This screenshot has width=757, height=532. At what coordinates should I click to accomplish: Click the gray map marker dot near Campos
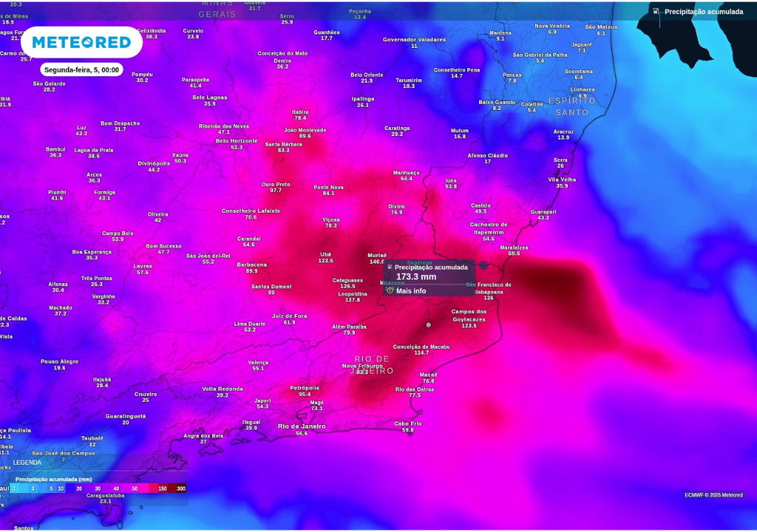pyautogui.click(x=428, y=325)
